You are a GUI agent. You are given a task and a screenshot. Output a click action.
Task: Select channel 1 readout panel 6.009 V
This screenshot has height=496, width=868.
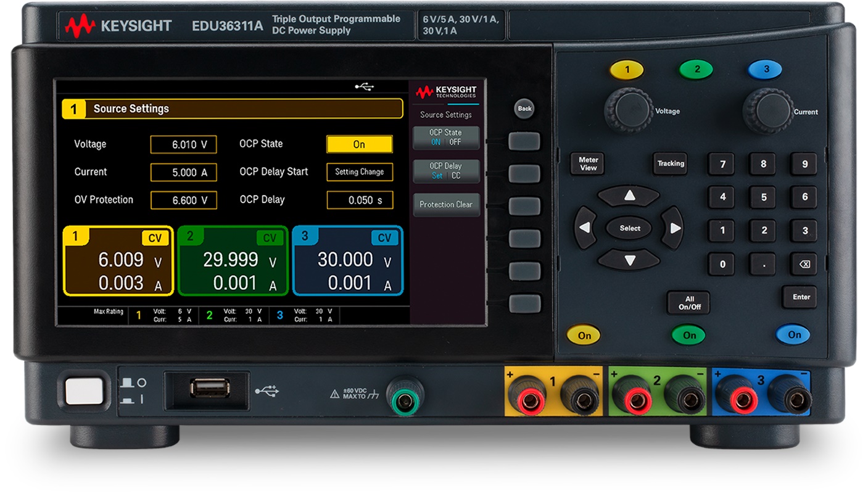pyautogui.click(x=118, y=261)
